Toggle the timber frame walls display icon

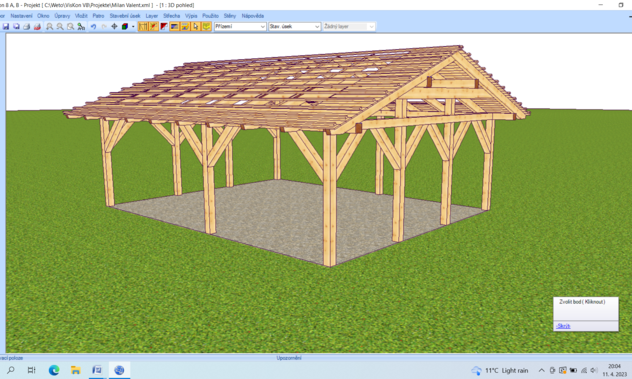143,27
